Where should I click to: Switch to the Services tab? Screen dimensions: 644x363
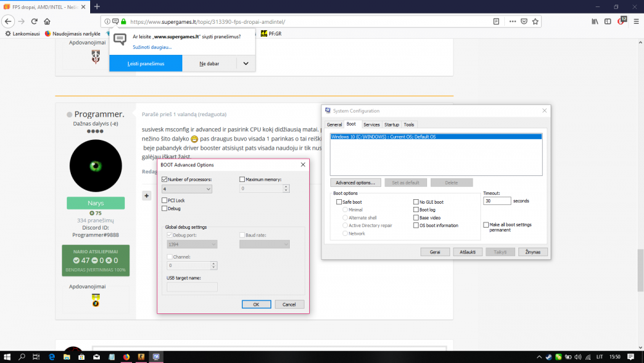(x=372, y=124)
